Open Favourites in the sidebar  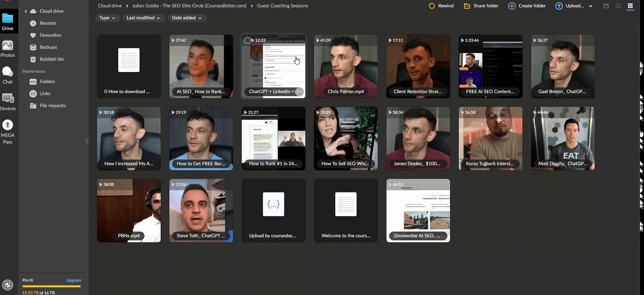[x=46, y=35]
